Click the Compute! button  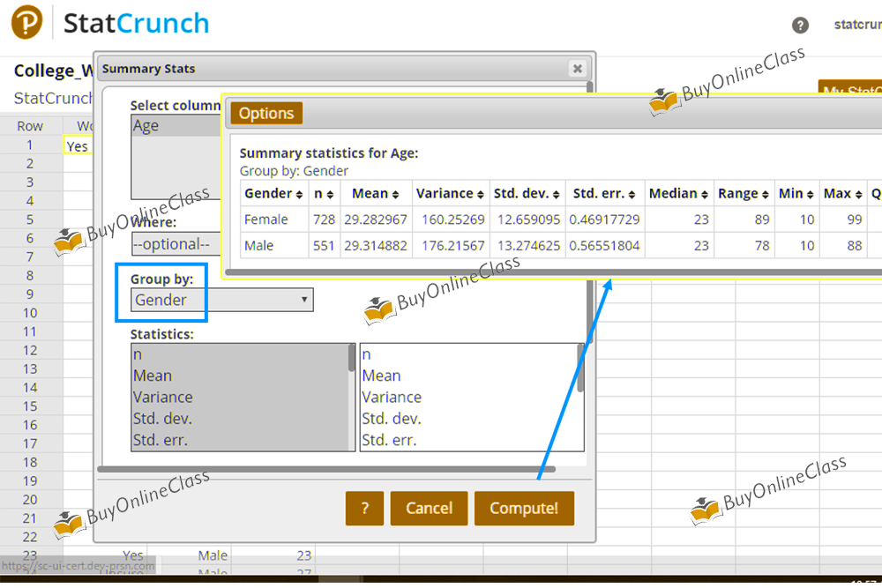524,508
